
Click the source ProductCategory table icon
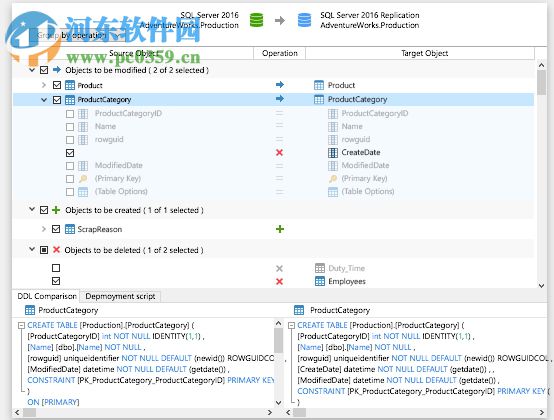point(70,100)
